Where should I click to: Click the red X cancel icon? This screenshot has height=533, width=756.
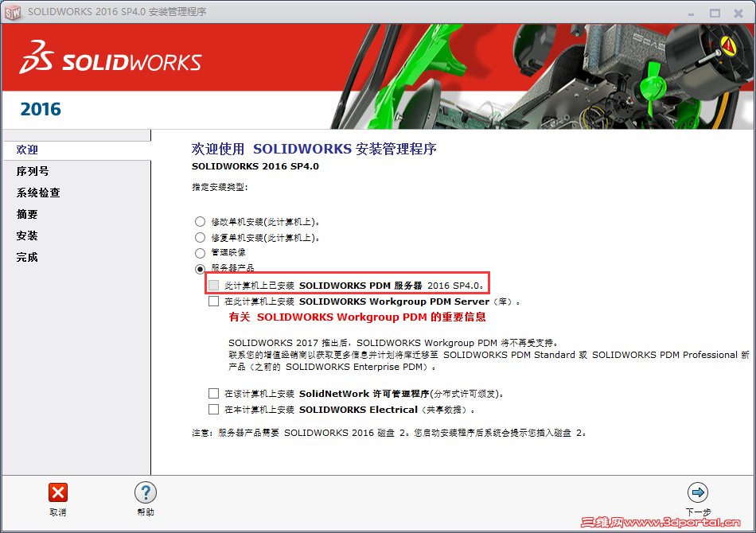pos(58,492)
